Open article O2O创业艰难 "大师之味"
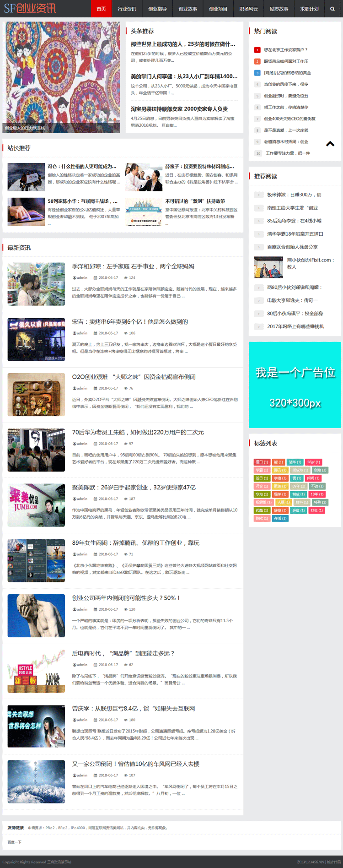 point(134,377)
